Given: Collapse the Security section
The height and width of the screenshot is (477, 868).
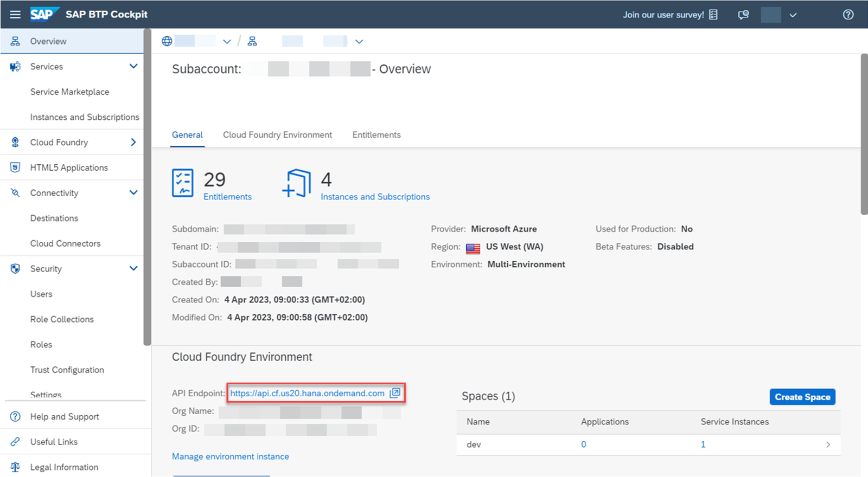Looking at the screenshot, I should click(x=133, y=268).
